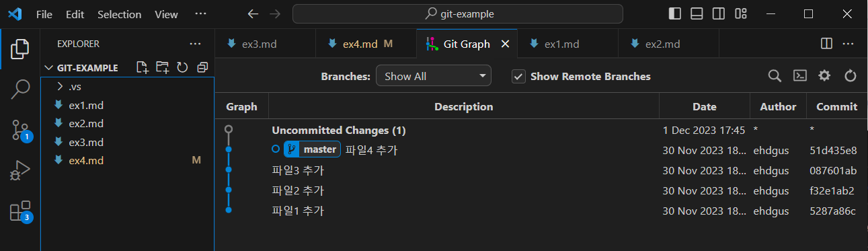Open editor more actions menu
The image size is (868, 251).
pyautogui.click(x=848, y=44)
